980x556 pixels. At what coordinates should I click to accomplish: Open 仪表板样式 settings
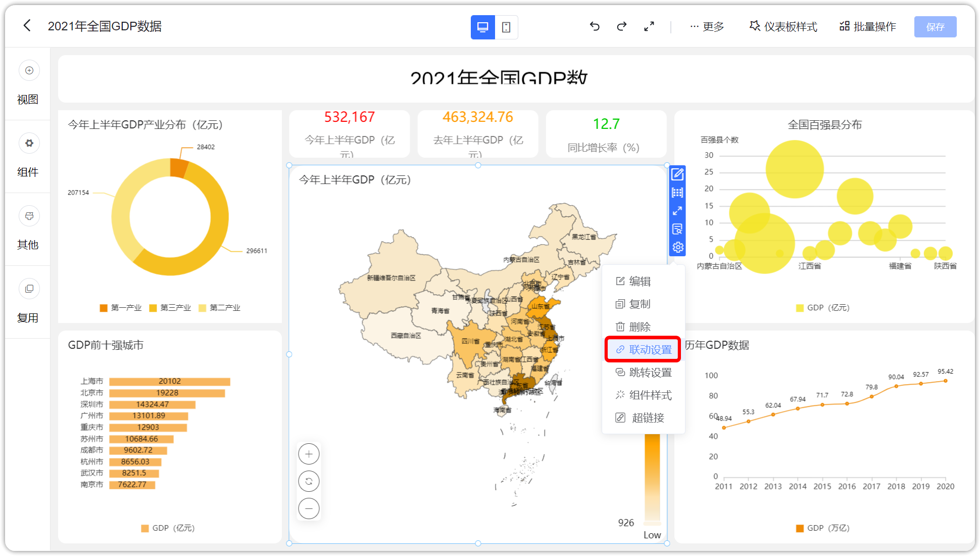[x=783, y=26]
